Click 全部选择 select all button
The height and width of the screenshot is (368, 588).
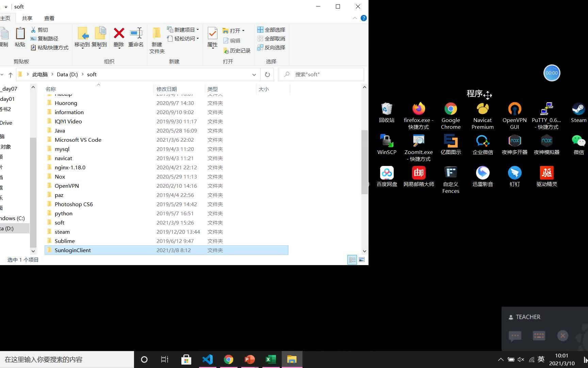pos(271,30)
